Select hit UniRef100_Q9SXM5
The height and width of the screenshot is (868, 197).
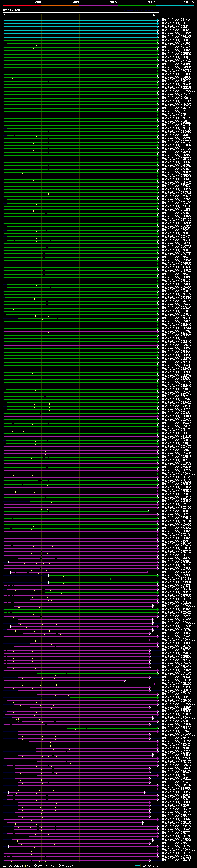176,139
